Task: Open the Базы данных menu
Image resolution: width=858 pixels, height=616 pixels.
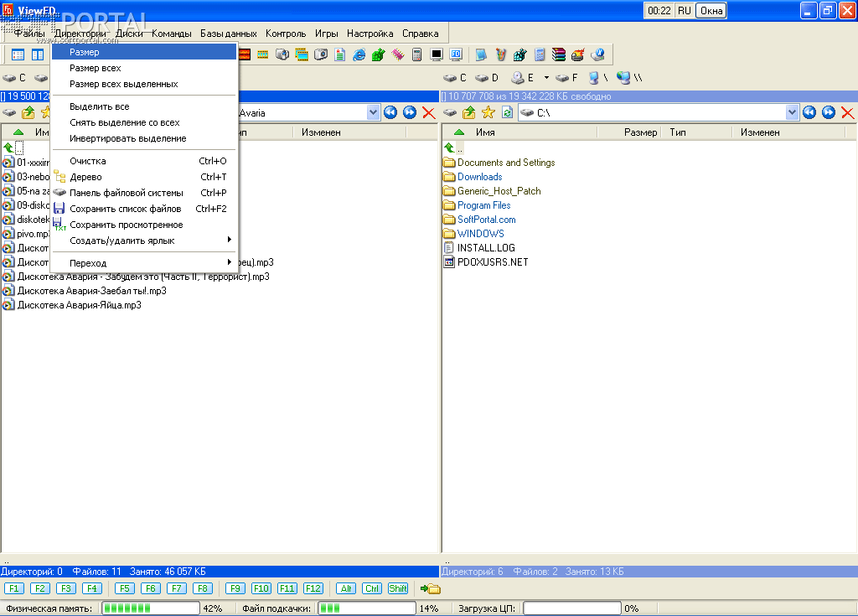Action: [228, 34]
